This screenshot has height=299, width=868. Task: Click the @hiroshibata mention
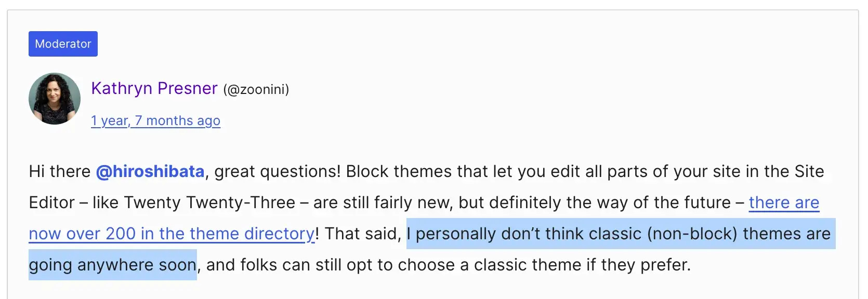click(x=150, y=171)
